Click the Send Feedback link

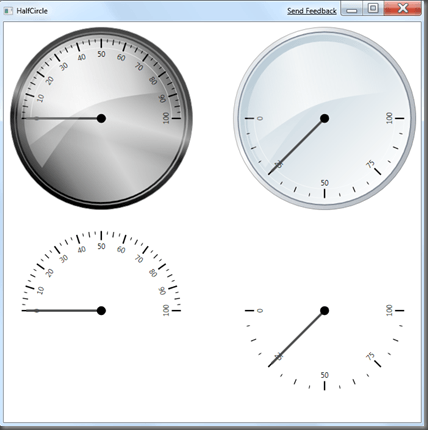(312, 11)
